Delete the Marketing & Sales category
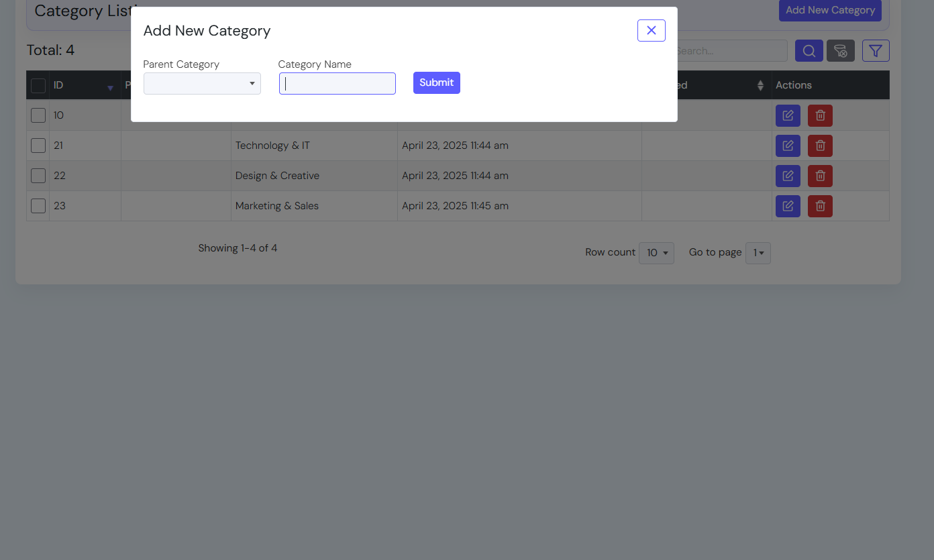The width and height of the screenshot is (934, 560). tap(820, 206)
